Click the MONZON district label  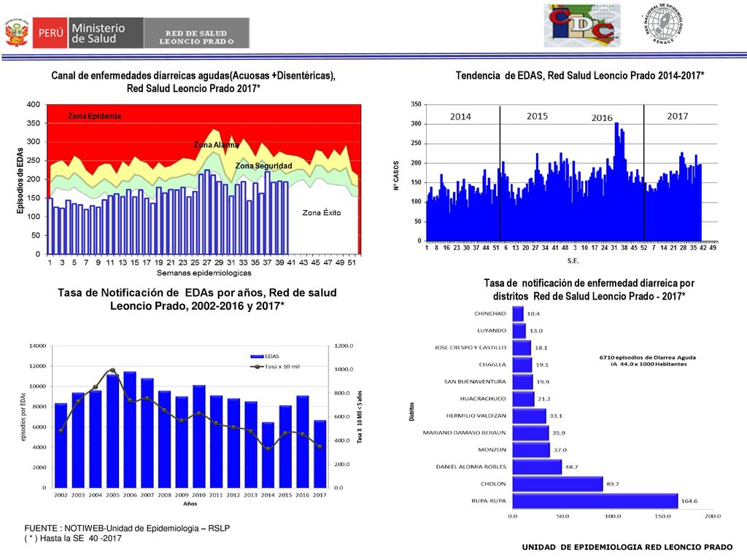(x=492, y=449)
